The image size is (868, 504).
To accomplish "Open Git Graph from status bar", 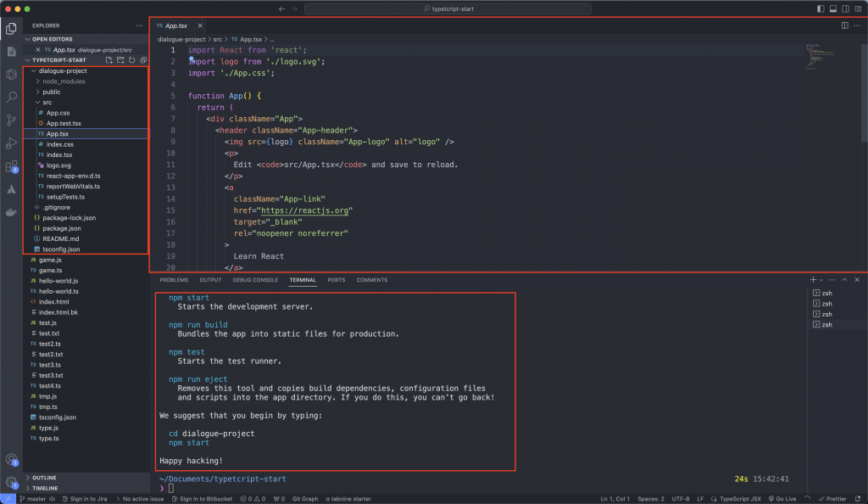I will [x=305, y=499].
